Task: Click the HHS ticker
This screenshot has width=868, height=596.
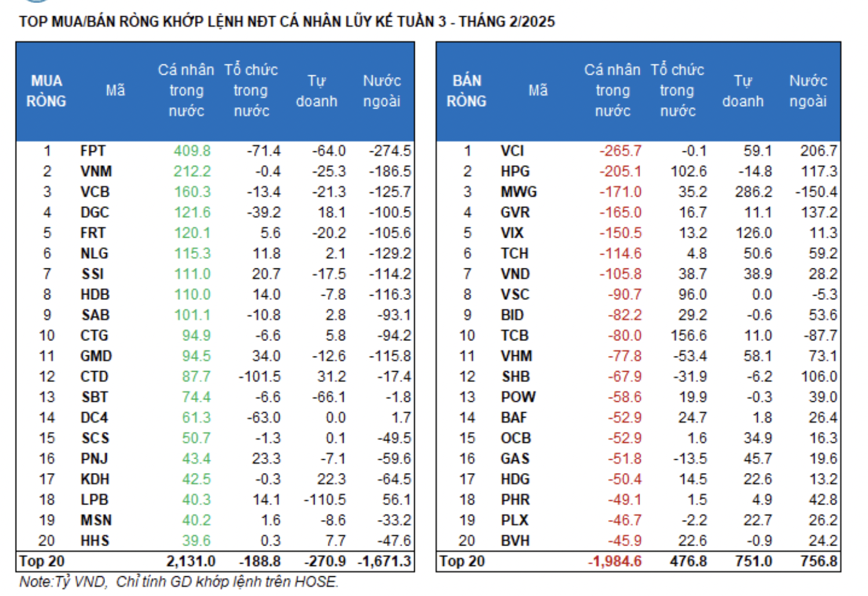Action: click(x=95, y=541)
